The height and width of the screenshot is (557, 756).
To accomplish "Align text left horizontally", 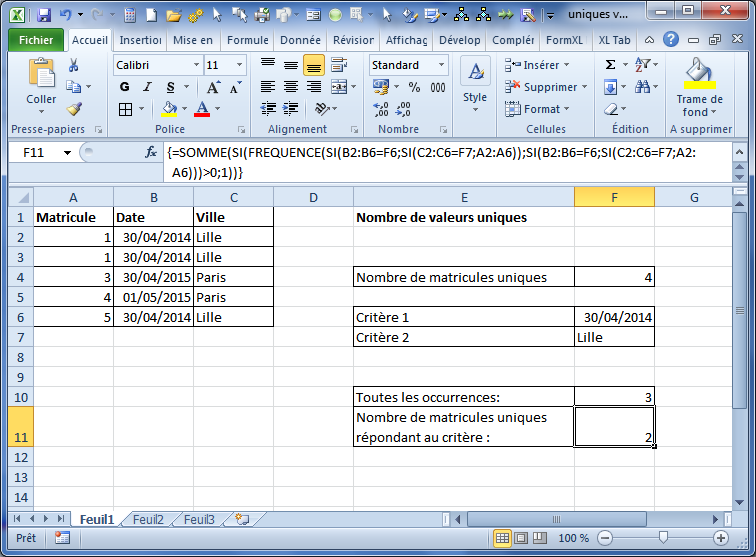I will pos(268,87).
